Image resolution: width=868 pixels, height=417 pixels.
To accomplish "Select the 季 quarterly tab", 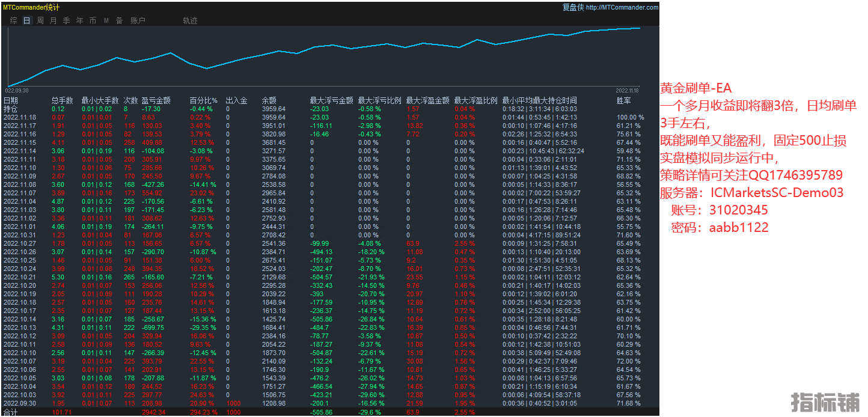I will point(66,20).
